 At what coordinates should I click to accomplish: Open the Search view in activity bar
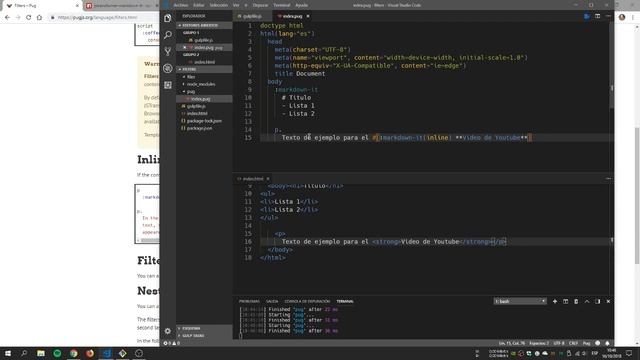[168, 35]
